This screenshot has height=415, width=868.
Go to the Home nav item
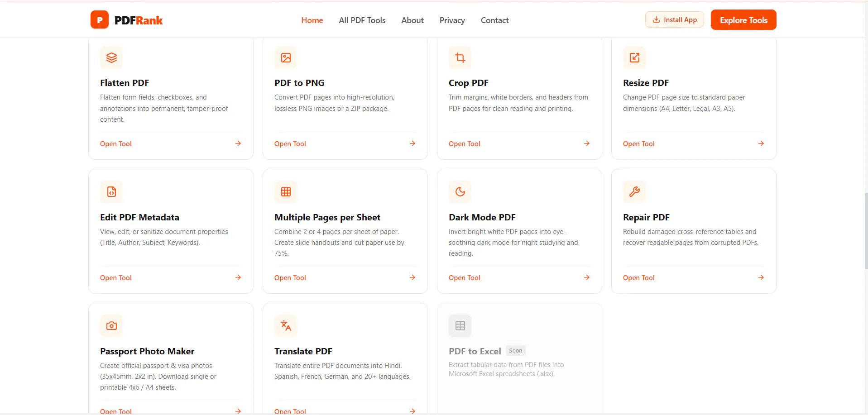coord(312,20)
